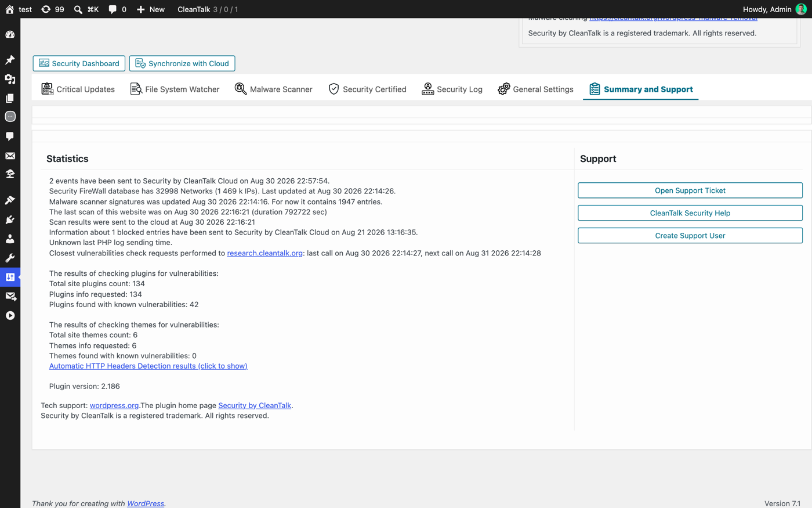The width and height of the screenshot is (812, 508).
Task: Follow the WordPress link in the footer
Action: tap(146, 503)
